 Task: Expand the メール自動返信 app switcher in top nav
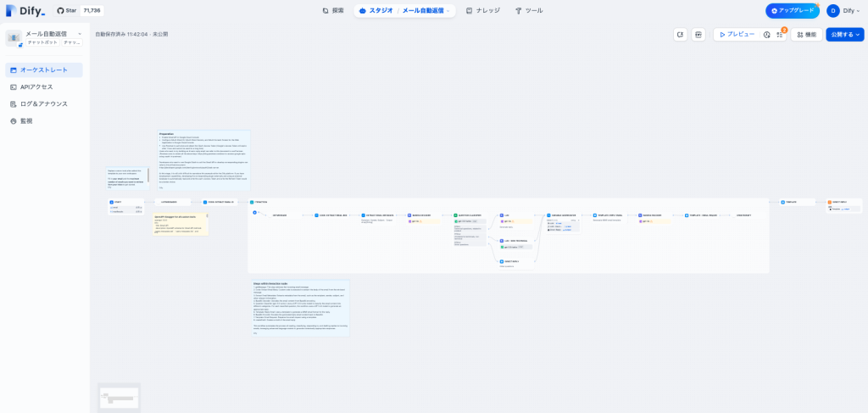click(x=426, y=10)
